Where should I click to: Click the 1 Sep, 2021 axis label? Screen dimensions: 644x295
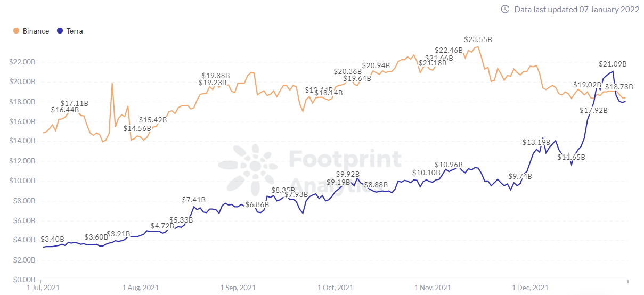(238, 288)
